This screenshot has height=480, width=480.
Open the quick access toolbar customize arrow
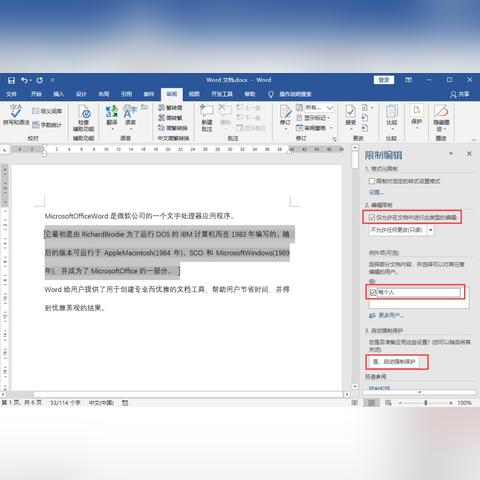click(52, 80)
